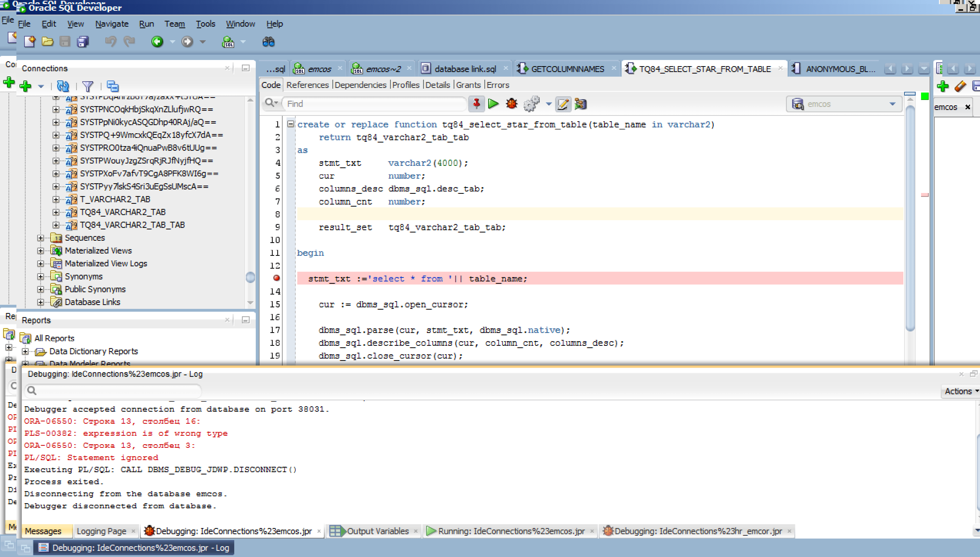Collapse the code block using the minus marker on line 1

point(291,124)
